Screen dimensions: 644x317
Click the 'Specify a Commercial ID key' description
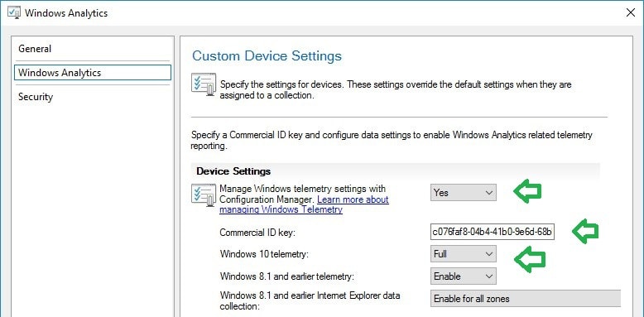392,141
